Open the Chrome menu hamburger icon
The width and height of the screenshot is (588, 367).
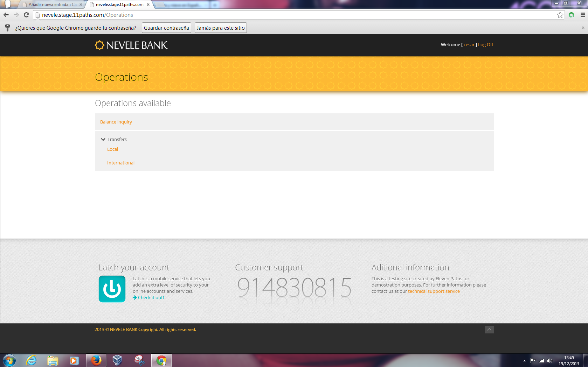pyautogui.click(x=583, y=15)
